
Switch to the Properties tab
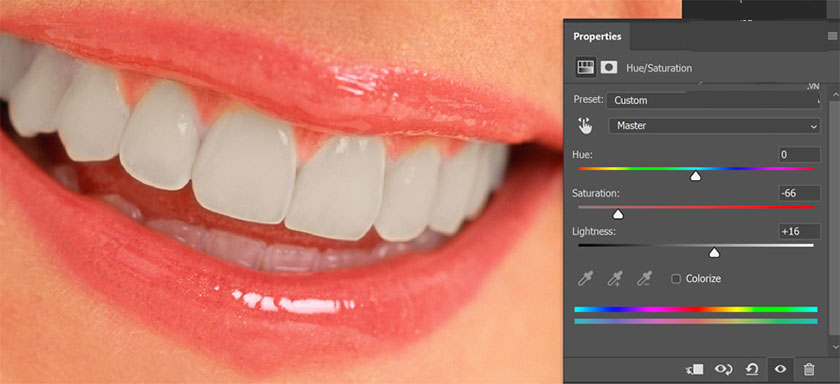click(x=597, y=36)
